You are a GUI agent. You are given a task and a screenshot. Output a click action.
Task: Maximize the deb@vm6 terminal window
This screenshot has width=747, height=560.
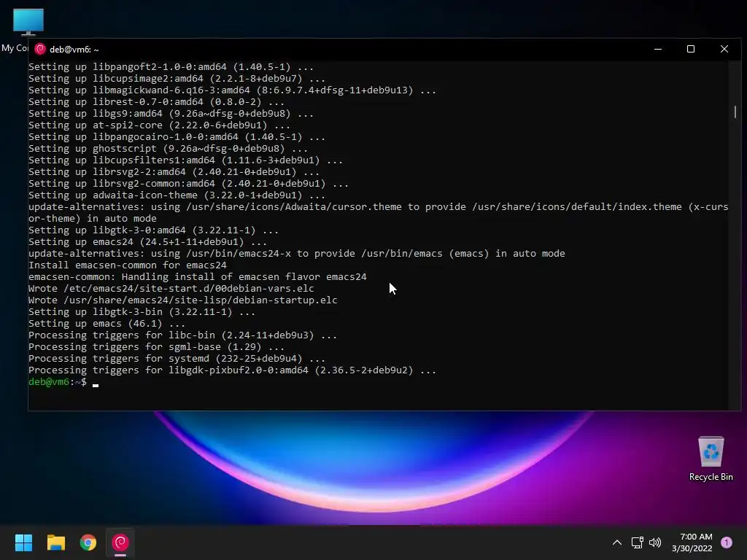point(691,49)
